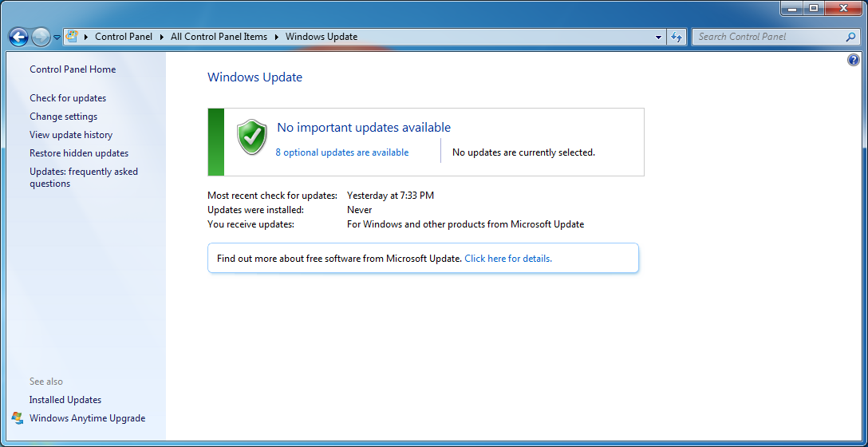The height and width of the screenshot is (447, 868).
Task: Click the You receive updates label
Action: (x=251, y=224)
